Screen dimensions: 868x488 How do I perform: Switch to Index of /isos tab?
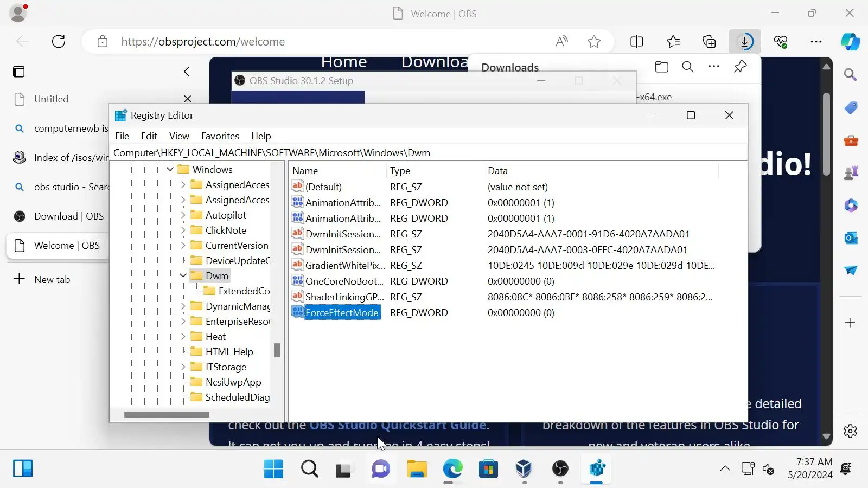click(x=58, y=158)
